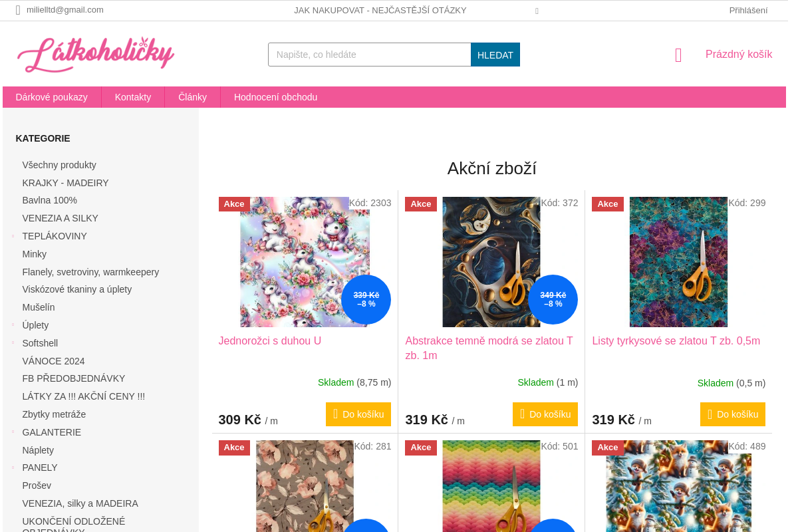Click the blue discount badge 339 Kč
Screen dimensions: 798x532
(x=366, y=299)
